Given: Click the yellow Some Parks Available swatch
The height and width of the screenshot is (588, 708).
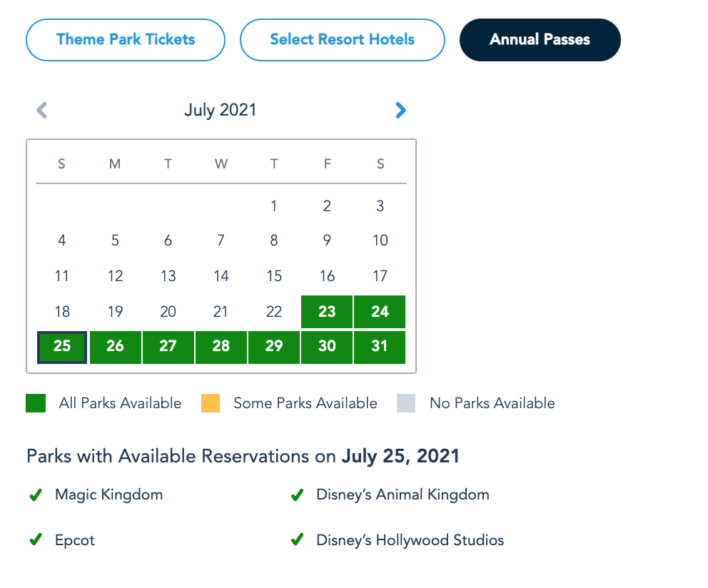Looking at the screenshot, I should pyautogui.click(x=211, y=403).
